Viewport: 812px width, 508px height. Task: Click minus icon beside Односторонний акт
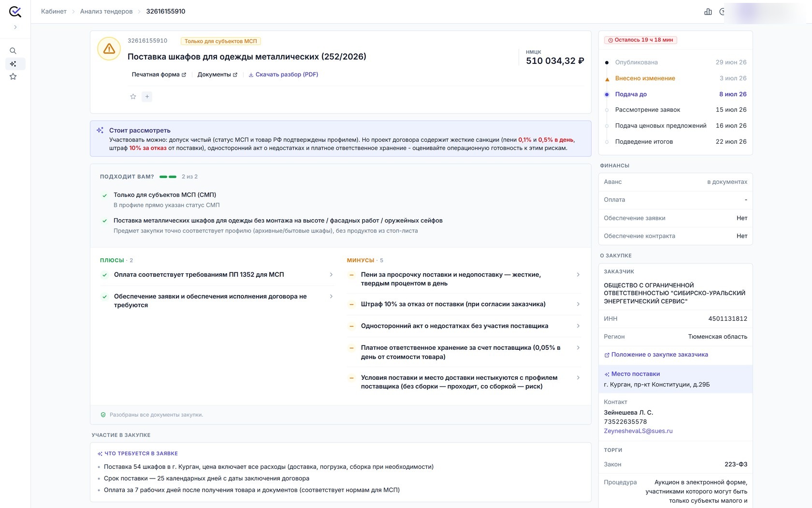click(x=351, y=326)
